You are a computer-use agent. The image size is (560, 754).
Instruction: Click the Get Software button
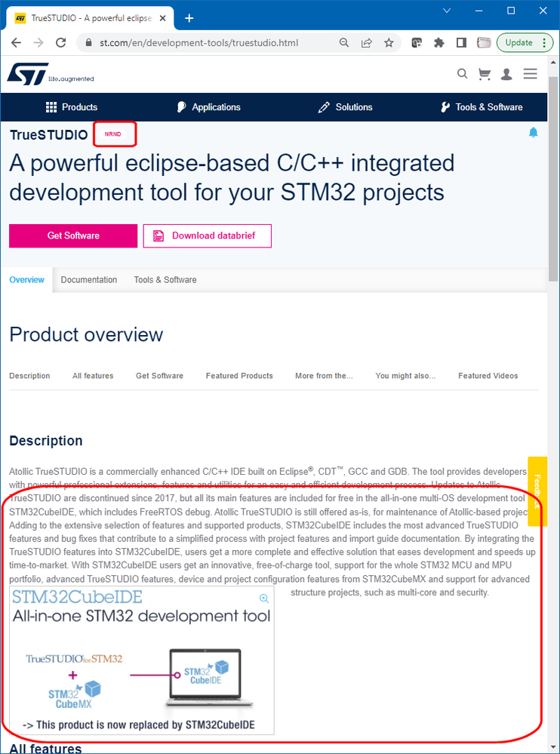(73, 235)
